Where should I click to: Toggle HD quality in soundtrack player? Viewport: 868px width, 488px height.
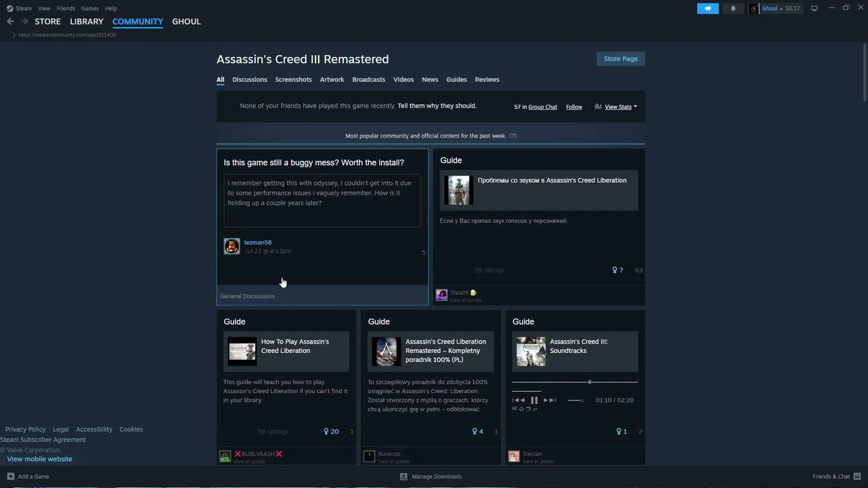point(515,409)
